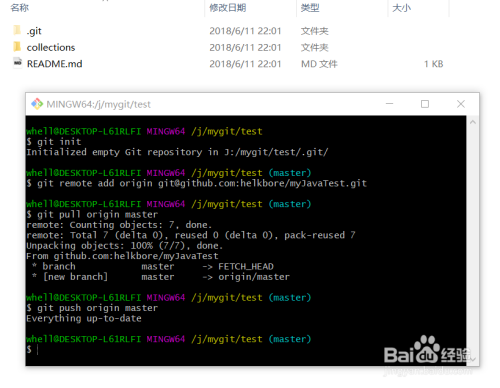Click the 'Everything up-to-date' output line
Viewport: 500px width, 388px height.
(x=84, y=318)
